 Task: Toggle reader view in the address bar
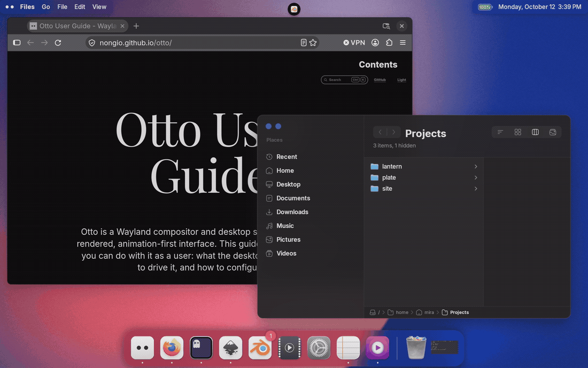[x=304, y=43]
